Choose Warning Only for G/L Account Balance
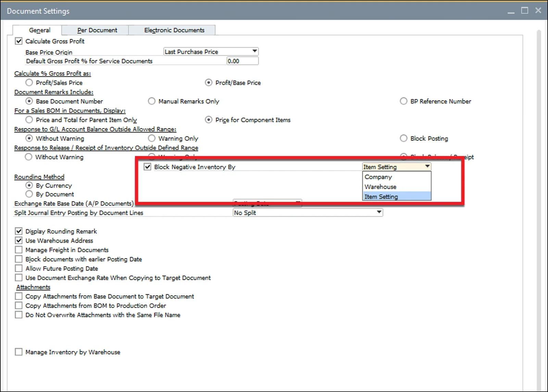 coord(152,138)
